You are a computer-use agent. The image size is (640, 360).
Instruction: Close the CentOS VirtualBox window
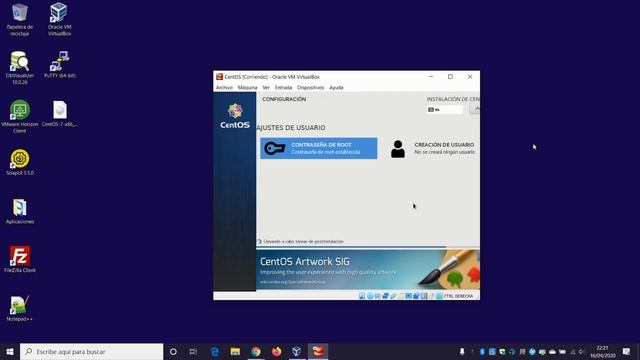pos(470,77)
